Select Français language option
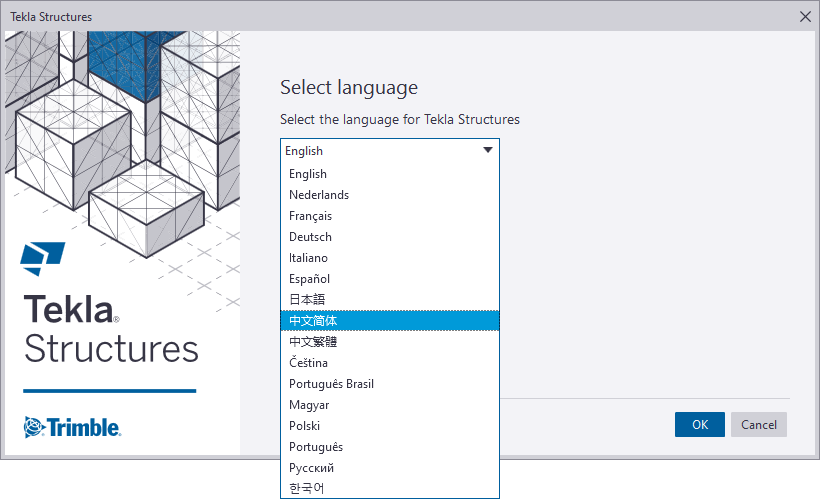 (x=390, y=215)
